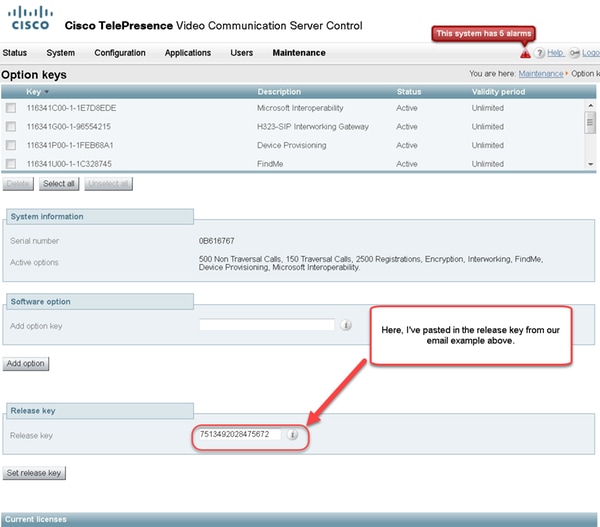
Task: Click the Delete button
Action: coord(18,184)
